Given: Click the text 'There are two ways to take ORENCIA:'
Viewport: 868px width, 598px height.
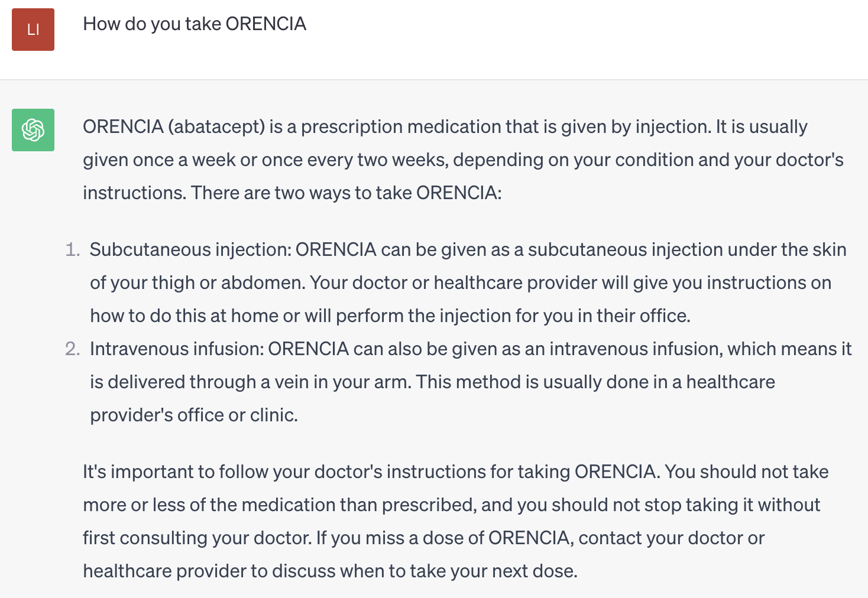Looking at the screenshot, I should click(x=346, y=193).
